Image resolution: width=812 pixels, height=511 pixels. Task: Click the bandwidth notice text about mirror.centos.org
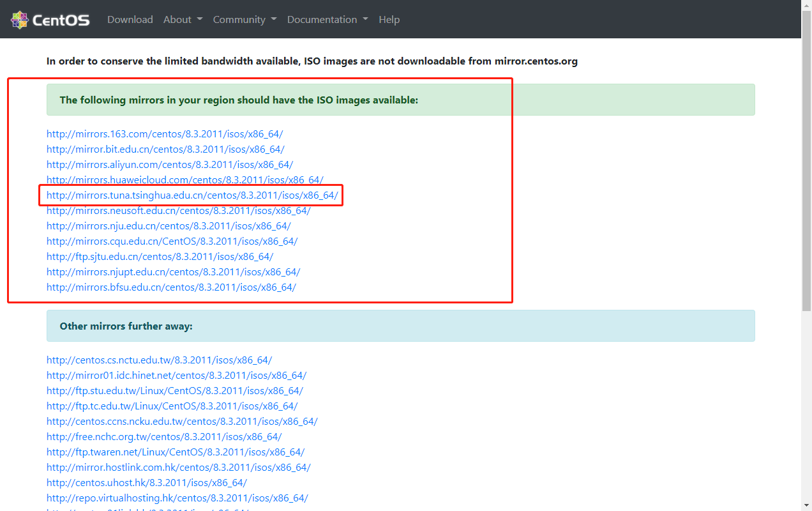click(x=312, y=61)
